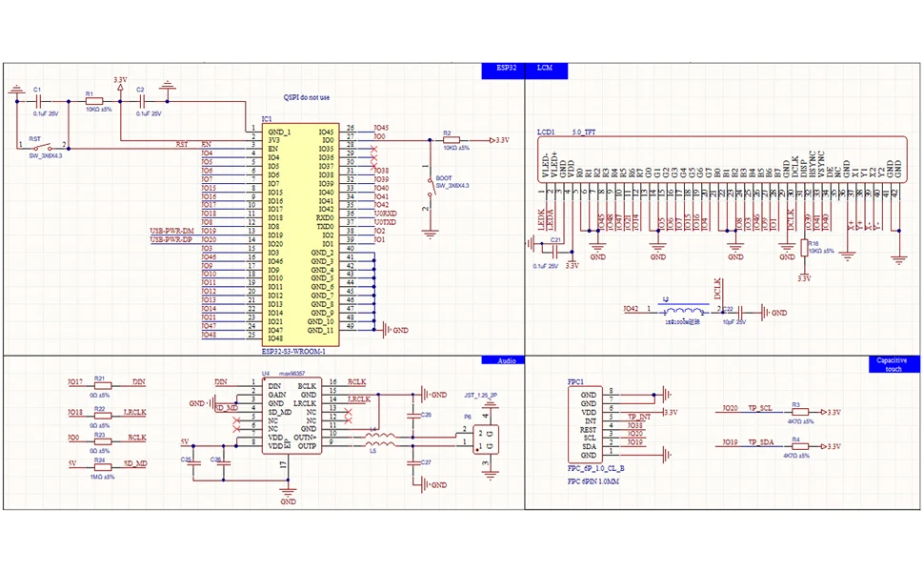
Task: Click the blue LCM section label
Action: pyautogui.click(x=546, y=69)
